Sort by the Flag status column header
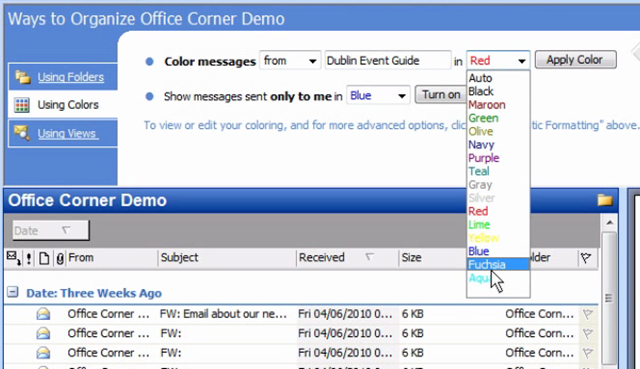Image resolution: width=640 pixels, height=369 pixels. [587, 258]
